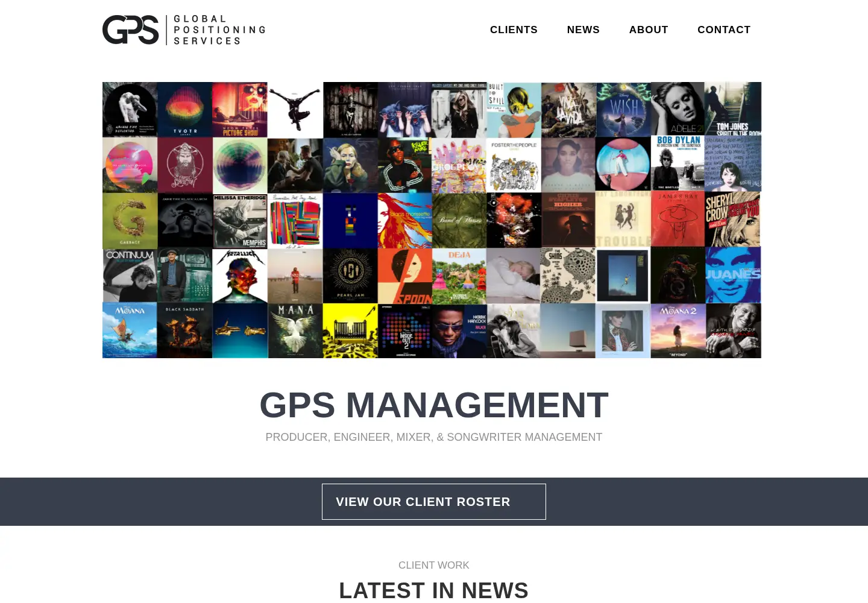Viewport: 868px width, 603px height.
Task: Open the first Moana soundtrack cover
Action: tap(130, 330)
